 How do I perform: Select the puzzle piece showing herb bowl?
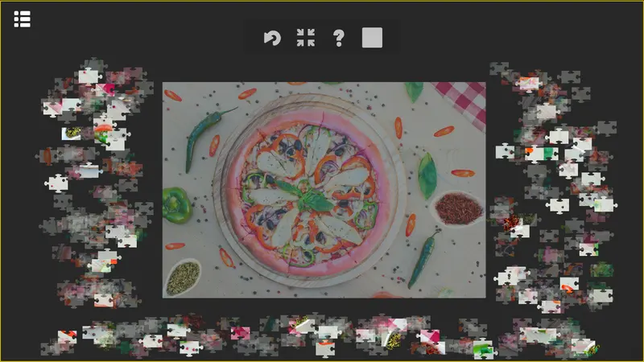[72, 133]
